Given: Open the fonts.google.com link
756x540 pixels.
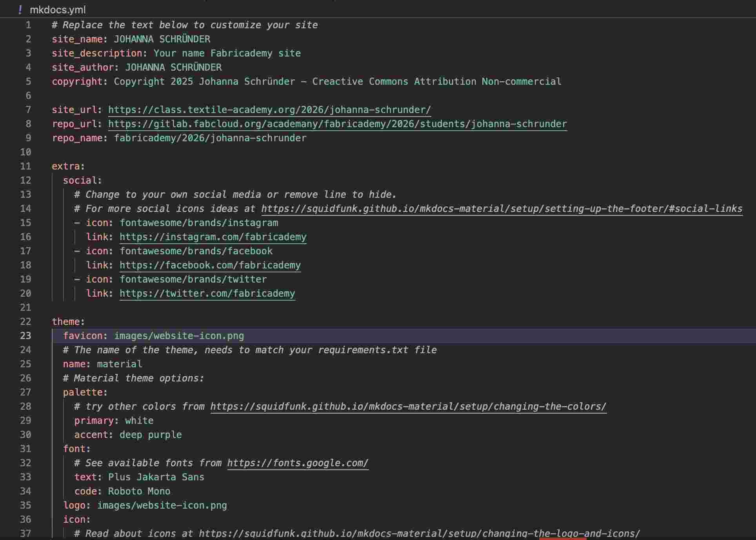Looking at the screenshot, I should [298, 463].
